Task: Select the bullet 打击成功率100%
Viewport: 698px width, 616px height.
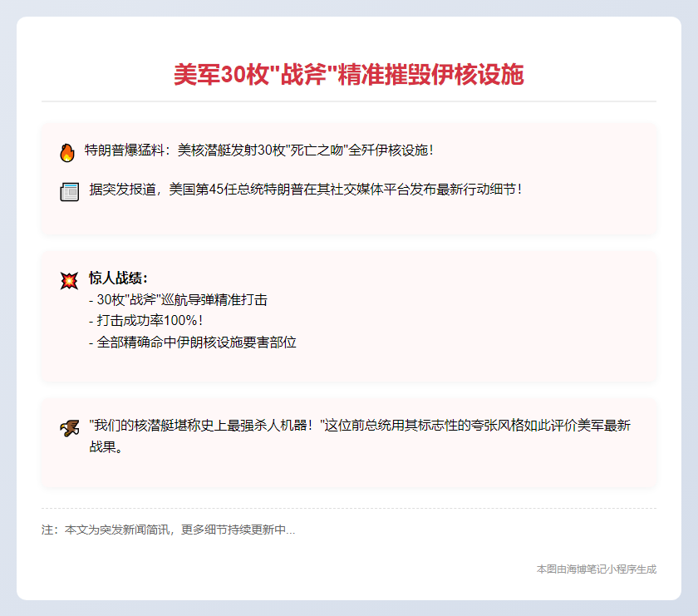Action: pyautogui.click(x=145, y=321)
